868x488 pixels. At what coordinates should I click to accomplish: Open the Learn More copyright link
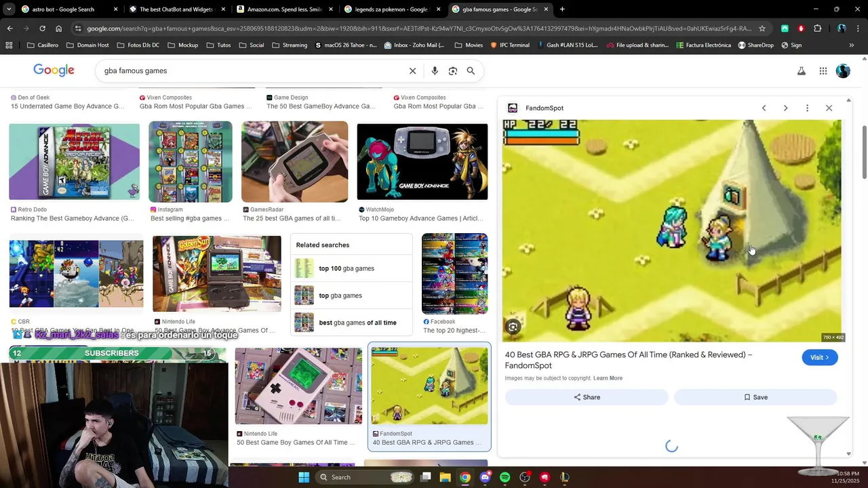[608, 378]
